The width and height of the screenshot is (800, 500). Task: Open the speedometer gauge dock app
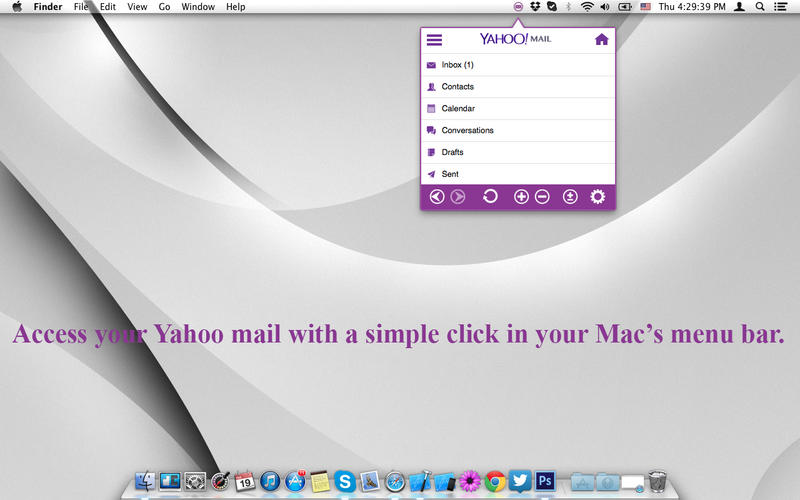[220, 481]
